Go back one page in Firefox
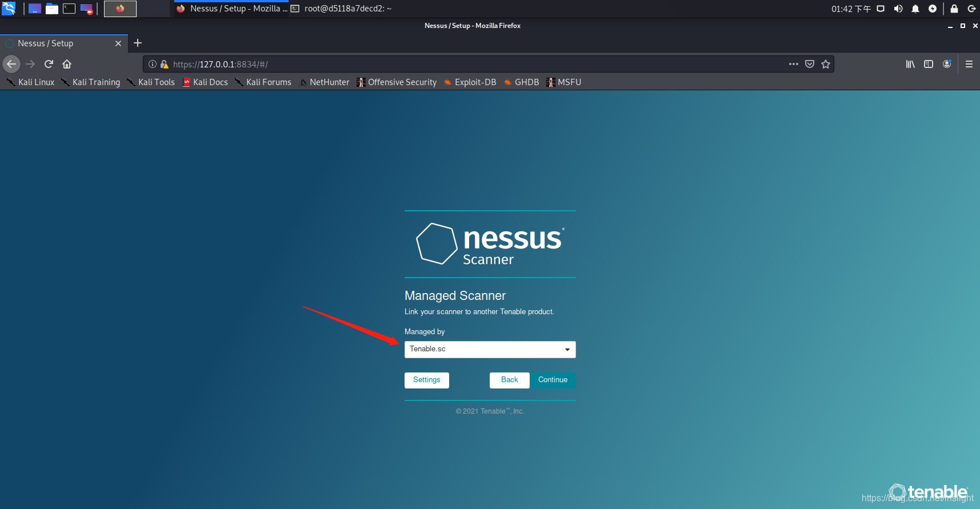Screen dimensions: 980x509 pos(11,64)
